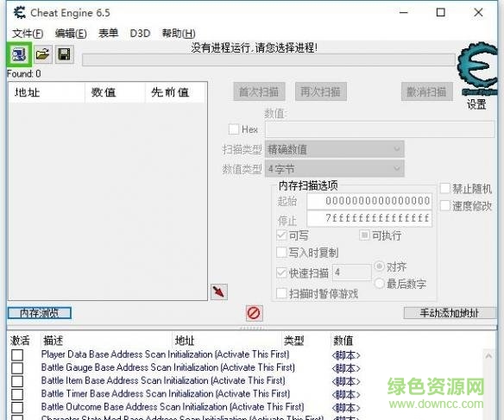Image resolution: width=504 pixels, height=420 pixels.
Task: Click the Cheat Engine logo settings icon
Action: 477,68
